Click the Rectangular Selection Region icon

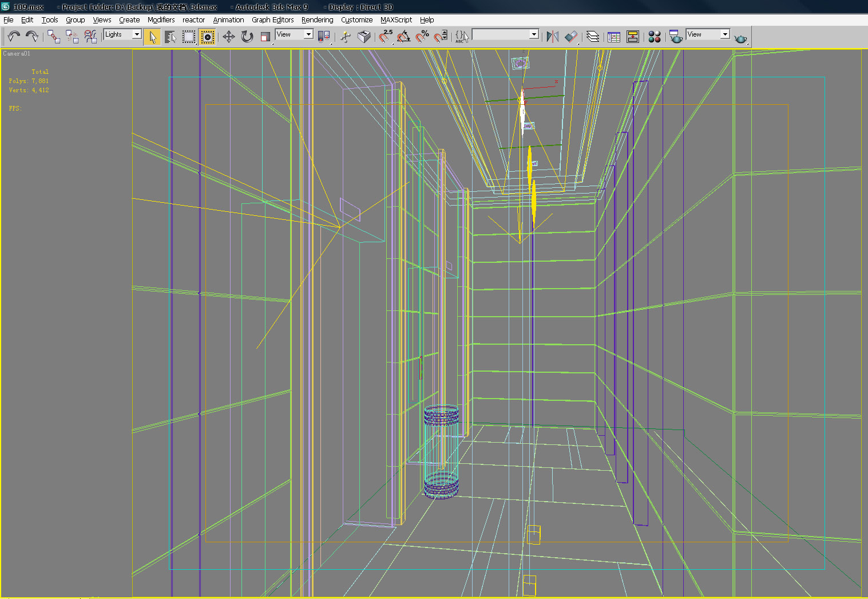(x=188, y=37)
